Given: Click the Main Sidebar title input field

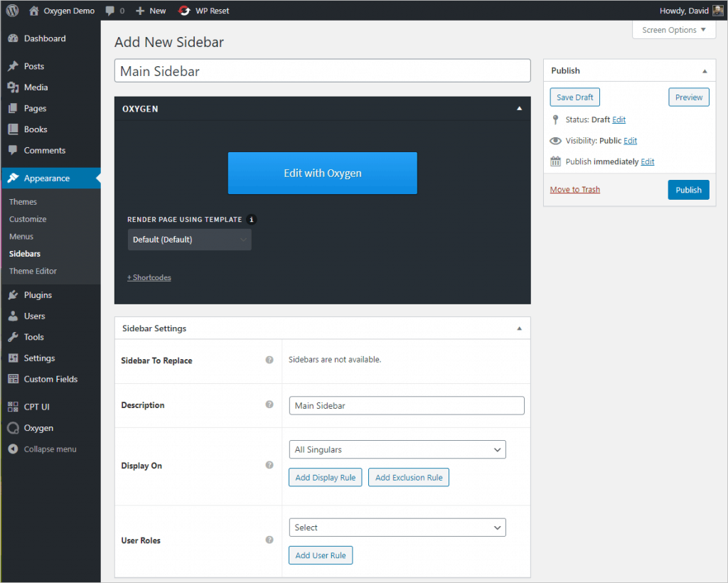Looking at the screenshot, I should pos(322,70).
